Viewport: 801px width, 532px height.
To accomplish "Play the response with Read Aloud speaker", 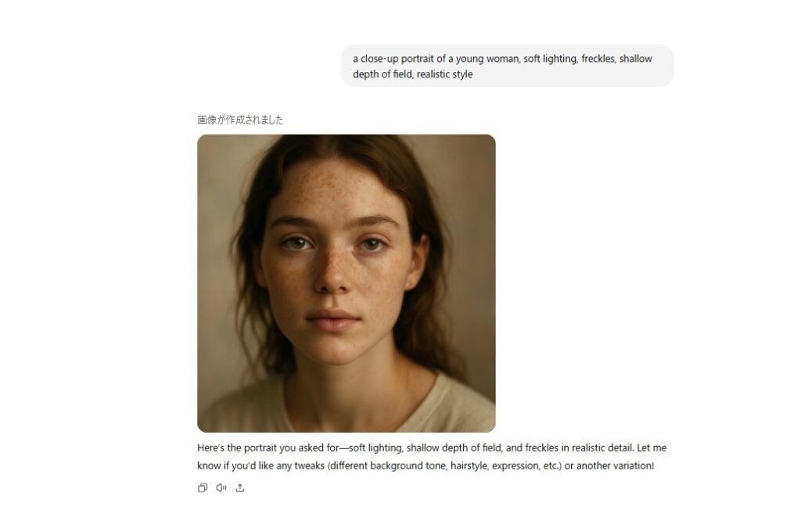I will (x=221, y=488).
